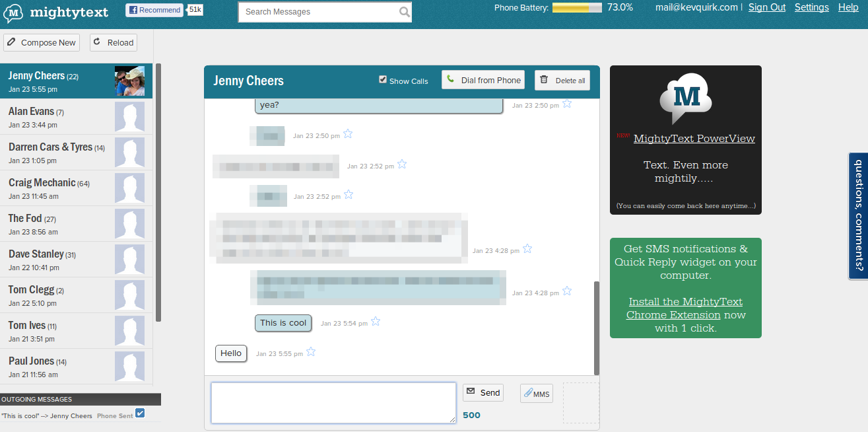This screenshot has width=868, height=432.
Task: Open the Craig Mechanic conversation
Action: click(76, 188)
